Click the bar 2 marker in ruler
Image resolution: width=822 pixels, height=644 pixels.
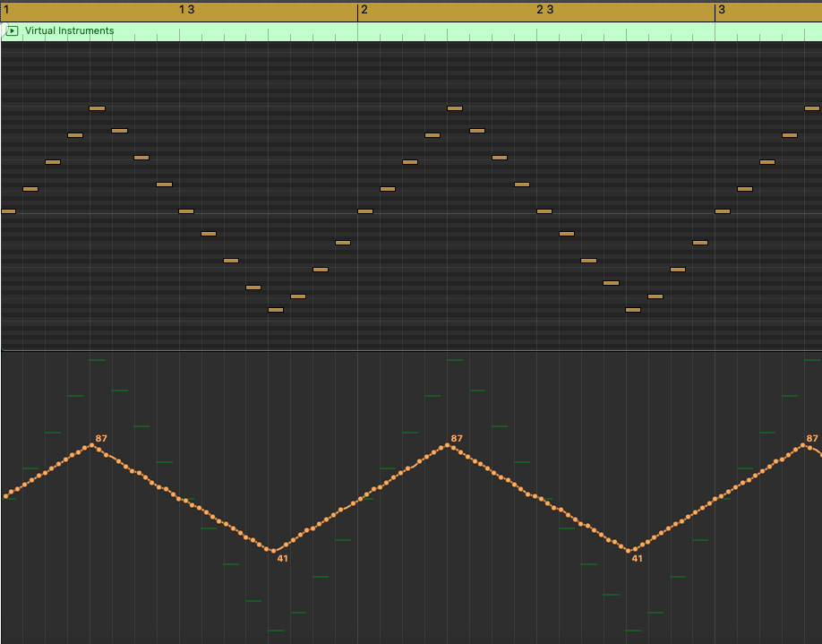(364, 10)
